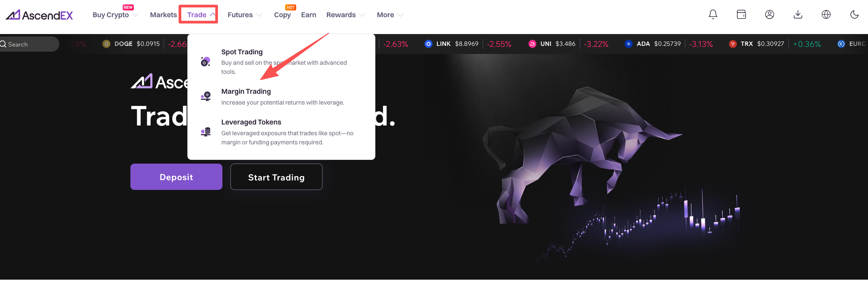Click the Spot Trading icon in dropdown

(206, 61)
